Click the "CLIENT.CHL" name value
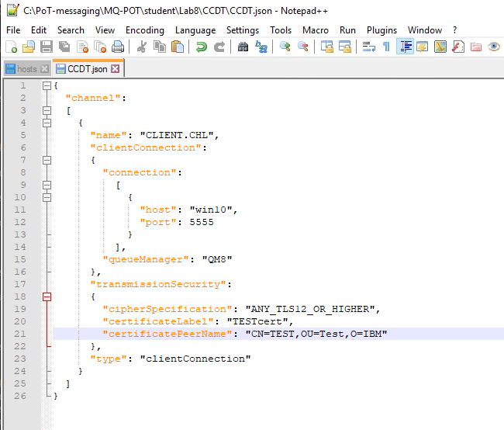 click(x=177, y=135)
